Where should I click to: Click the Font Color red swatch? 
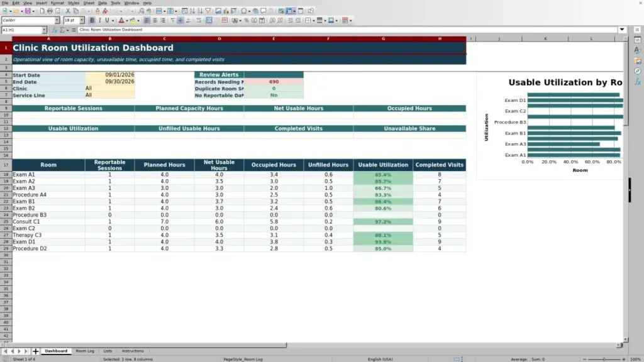click(x=121, y=21)
